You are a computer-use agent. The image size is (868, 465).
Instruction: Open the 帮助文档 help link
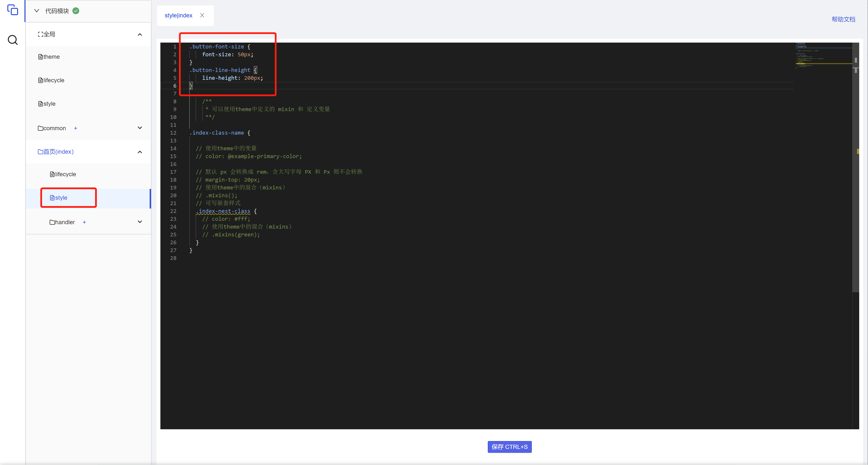(x=843, y=19)
